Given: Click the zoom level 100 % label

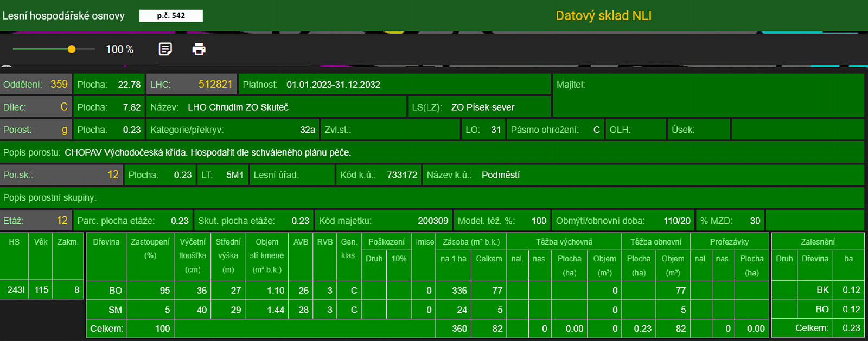Looking at the screenshot, I should (119, 49).
